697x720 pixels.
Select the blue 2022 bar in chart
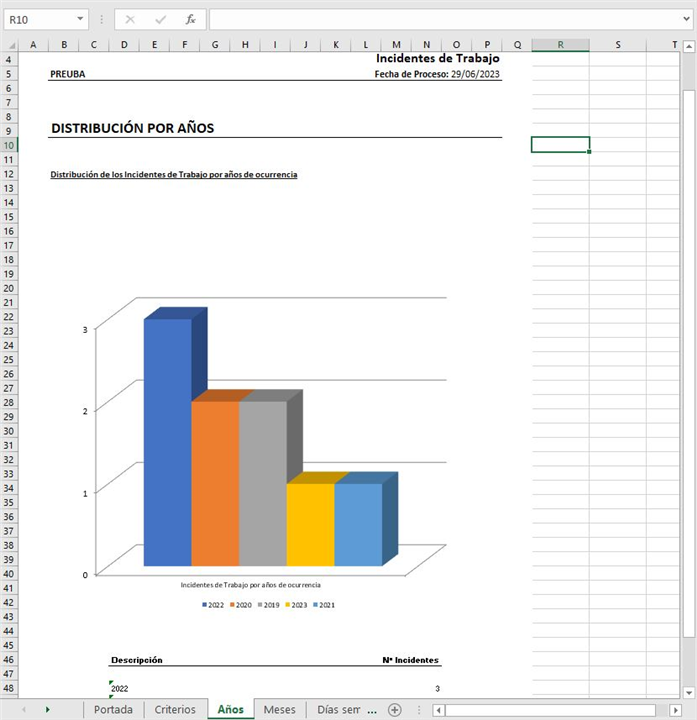pos(167,440)
